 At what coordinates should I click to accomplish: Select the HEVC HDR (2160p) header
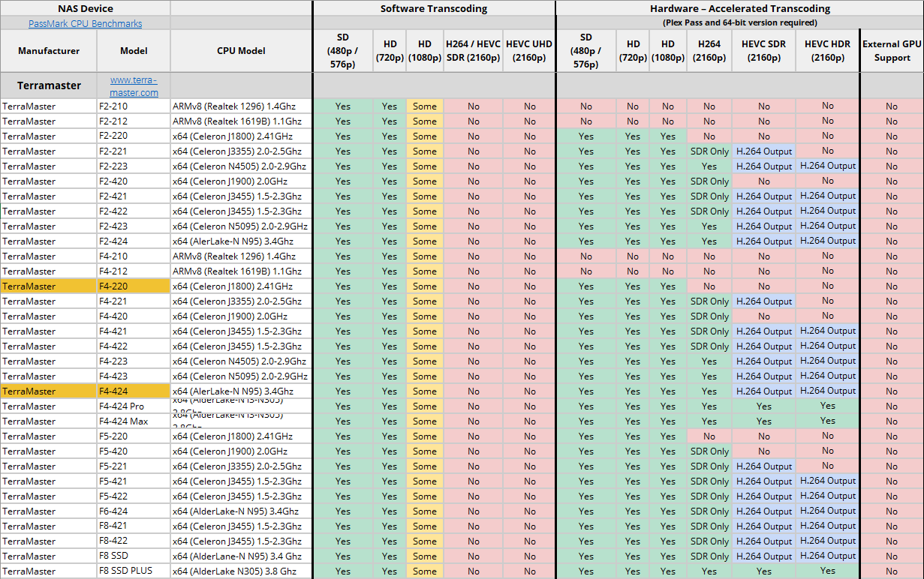point(827,51)
